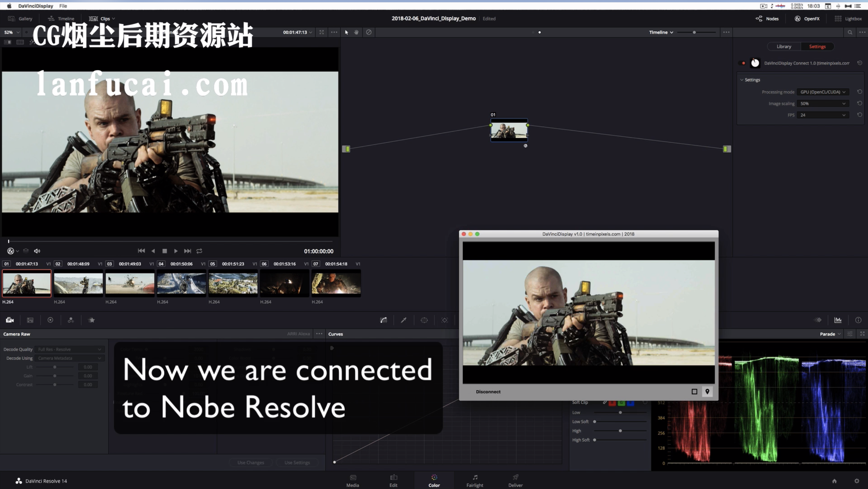This screenshot has width=868, height=489.
Task: Open the Tracker palette icon
Action: 444,320
